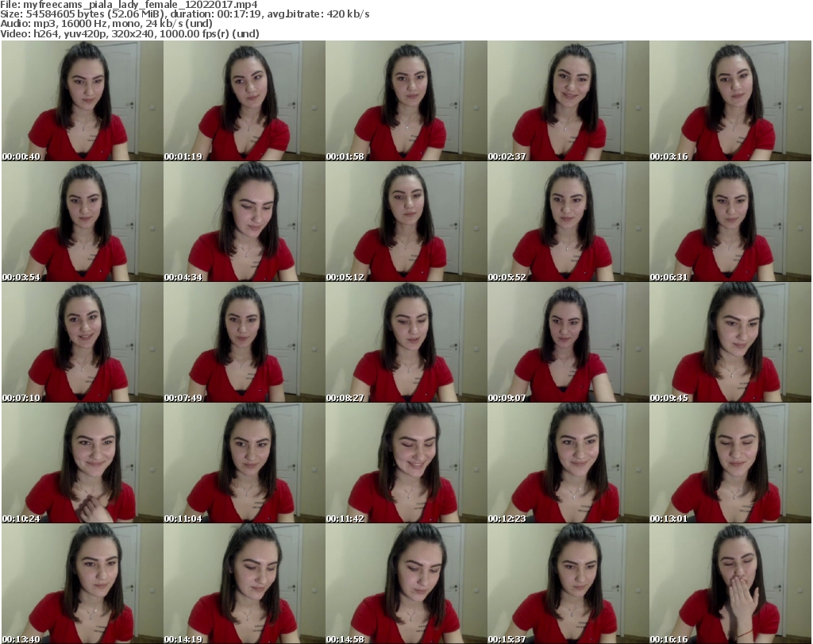
Task: Pick the thumbnail at 00:09:07
Action: [x=568, y=342]
